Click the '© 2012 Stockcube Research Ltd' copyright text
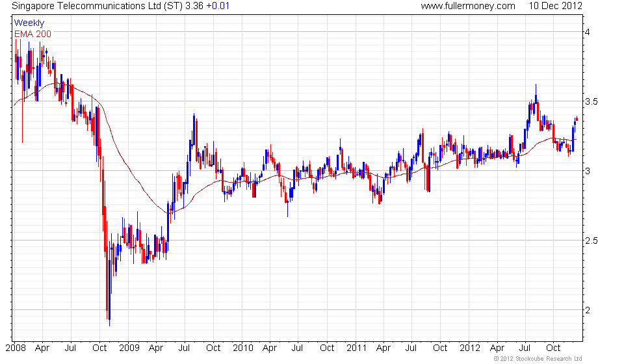The width and height of the screenshot is (637, 364). [x=538, y=359]
